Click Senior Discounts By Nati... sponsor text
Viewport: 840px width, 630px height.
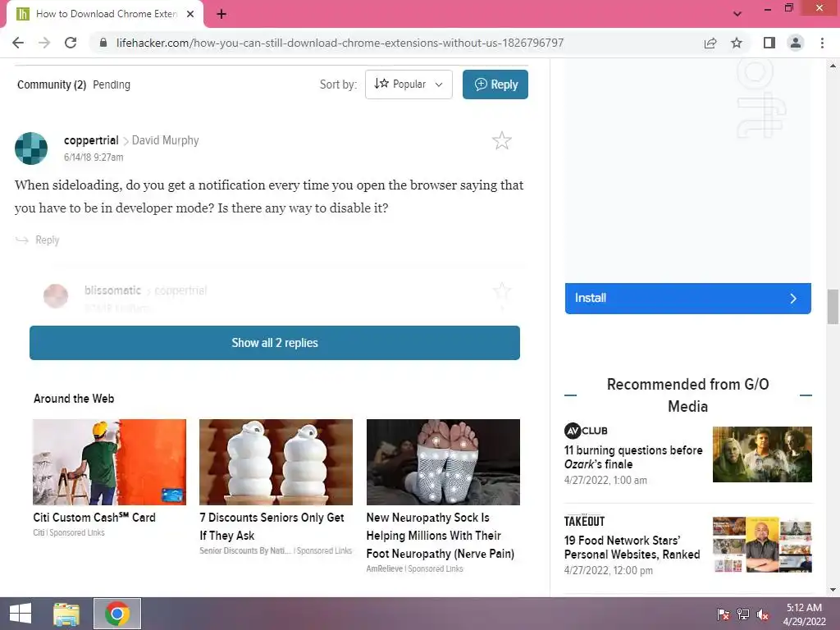click(246, 550)
